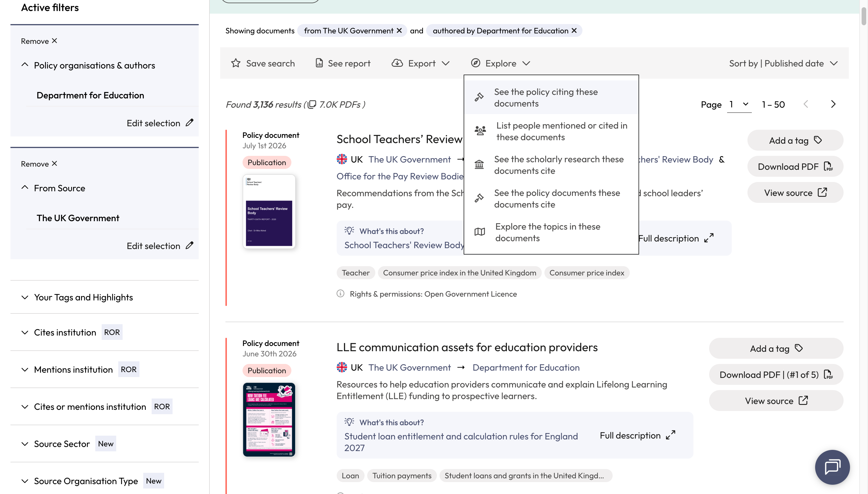
Task: Click the Tuition payments topic tag
Action: (x=401, y=475)
